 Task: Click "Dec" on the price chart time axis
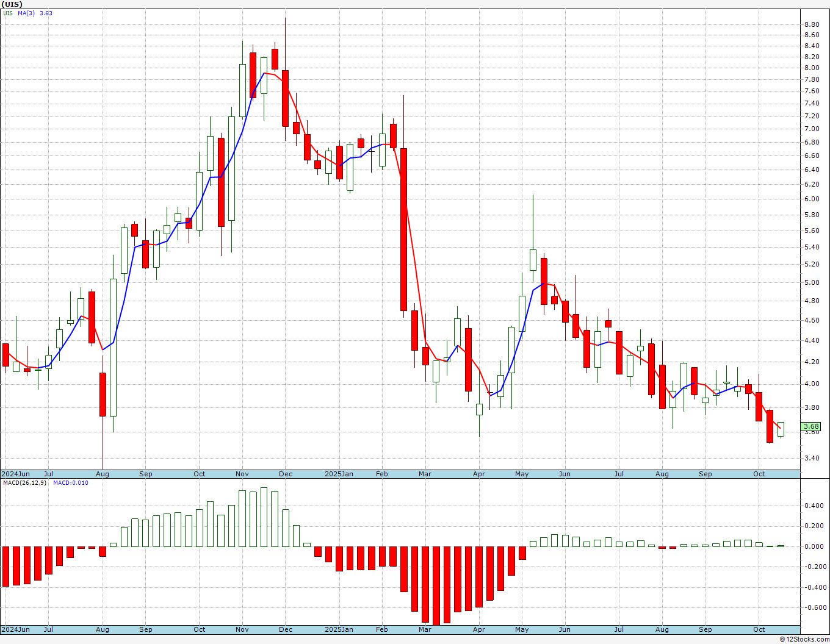(x=286, y=474)
